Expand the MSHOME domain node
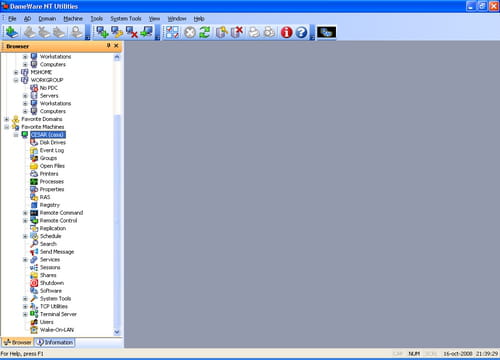 16,72
